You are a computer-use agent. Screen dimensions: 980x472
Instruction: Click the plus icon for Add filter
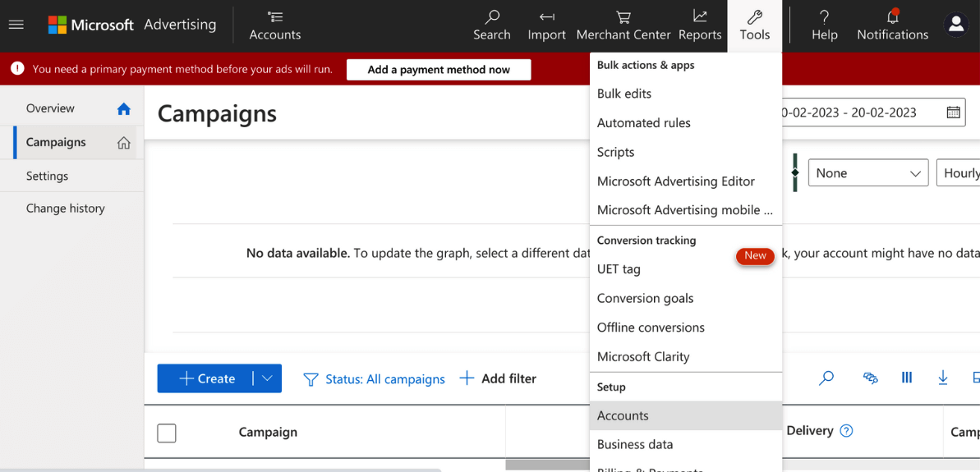pos(467,378)
